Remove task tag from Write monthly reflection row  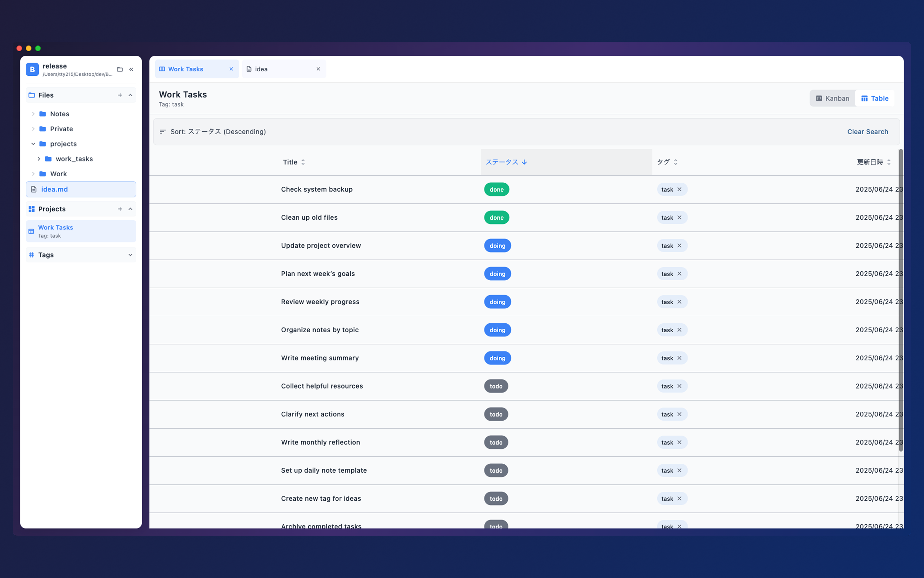[x=679, y=442]
